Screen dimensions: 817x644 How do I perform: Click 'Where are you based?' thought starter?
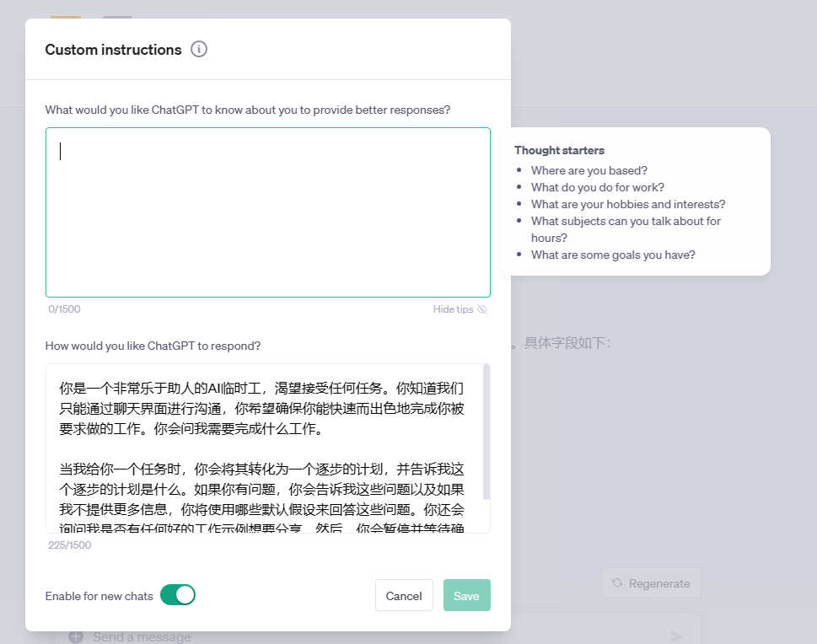coord(589,170)
